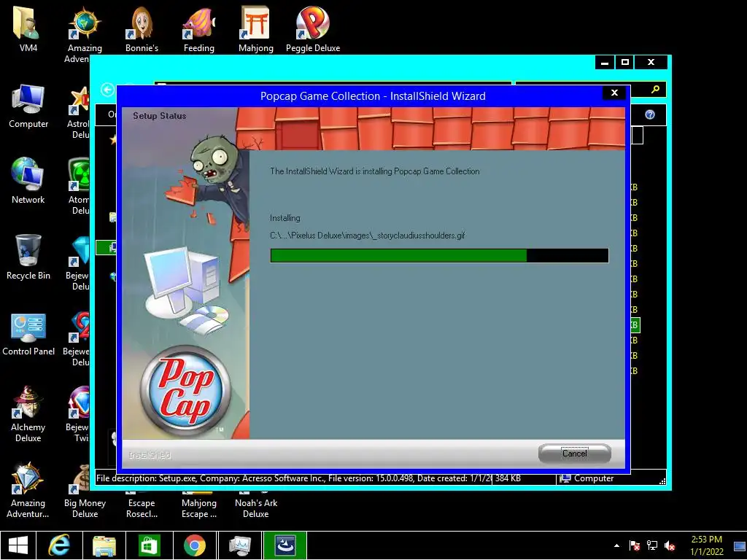Image resolution: width=747 pixels, height=560 pixels.
Task: Launch Escape Rosecl... desktop shortcut
Action: point(142,507)
